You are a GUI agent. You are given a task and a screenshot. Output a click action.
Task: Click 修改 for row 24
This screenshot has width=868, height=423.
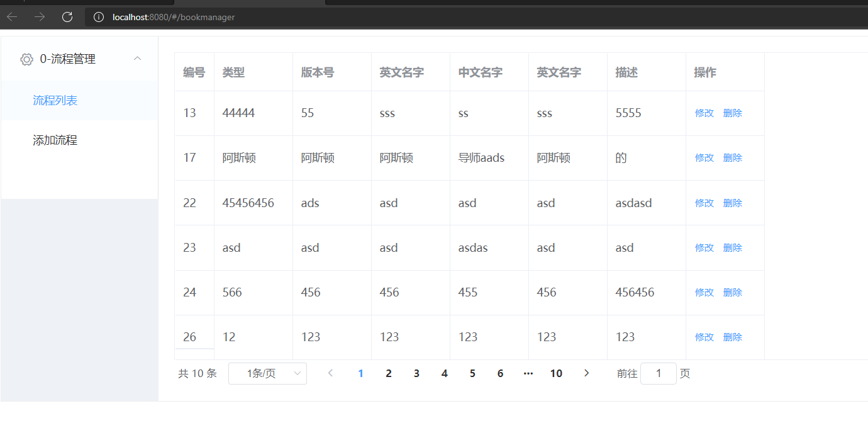[x=704, y=293]
